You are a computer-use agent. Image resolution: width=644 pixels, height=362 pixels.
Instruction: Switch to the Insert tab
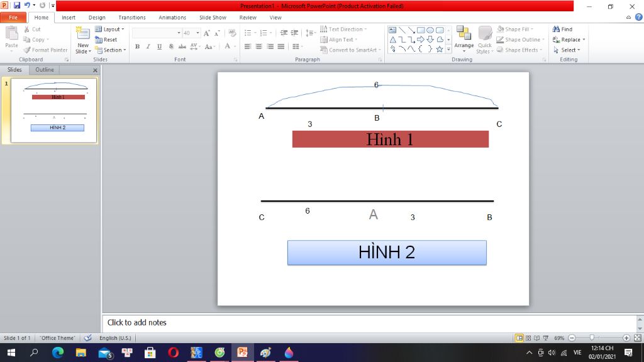pos(69,18)
